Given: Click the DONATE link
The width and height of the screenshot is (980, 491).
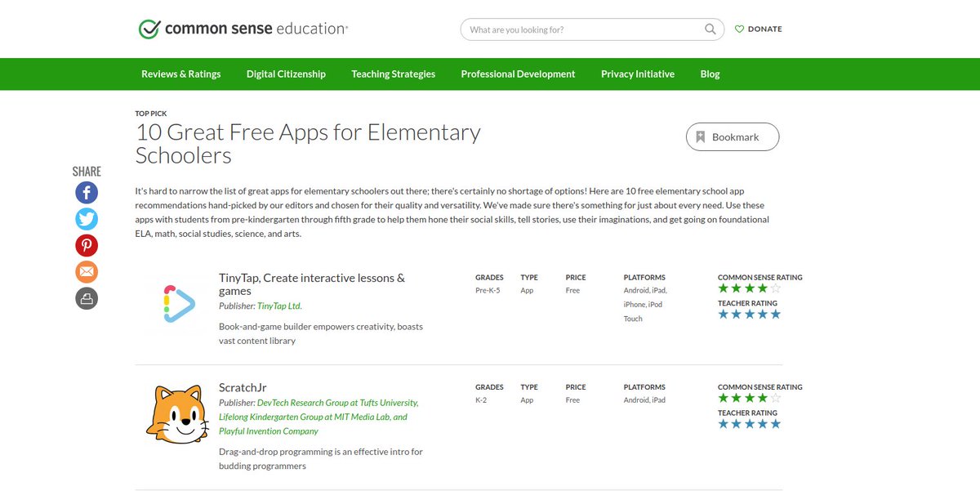Looking at the screenshot, I should pos(765,29).
